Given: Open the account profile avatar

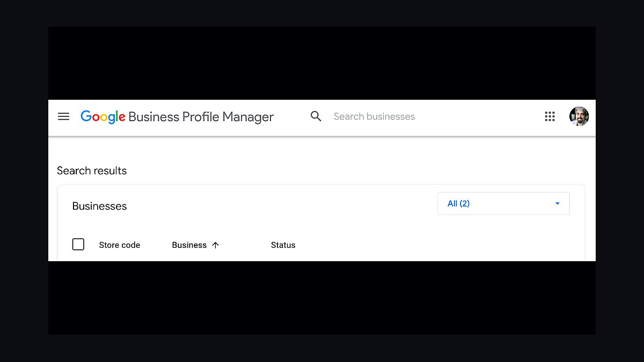Looking at the screenshot, I should point(579,116).
